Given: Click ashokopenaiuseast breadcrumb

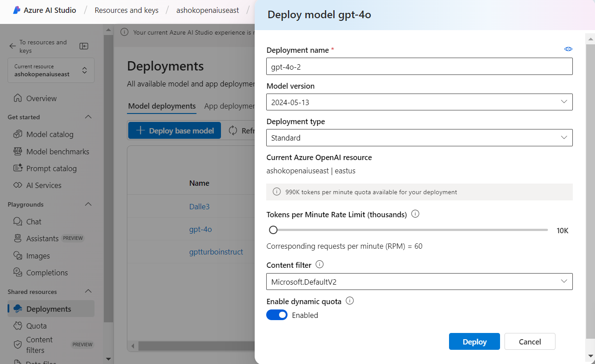Looking at the screenshot, I should click(208, 10).
